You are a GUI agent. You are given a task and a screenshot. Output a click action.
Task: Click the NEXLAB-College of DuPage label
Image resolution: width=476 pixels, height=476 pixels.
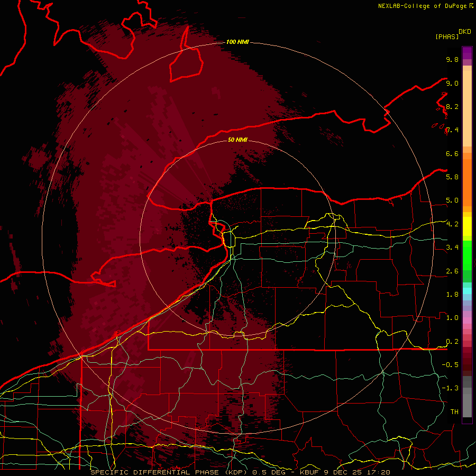[x=422, y=6]
